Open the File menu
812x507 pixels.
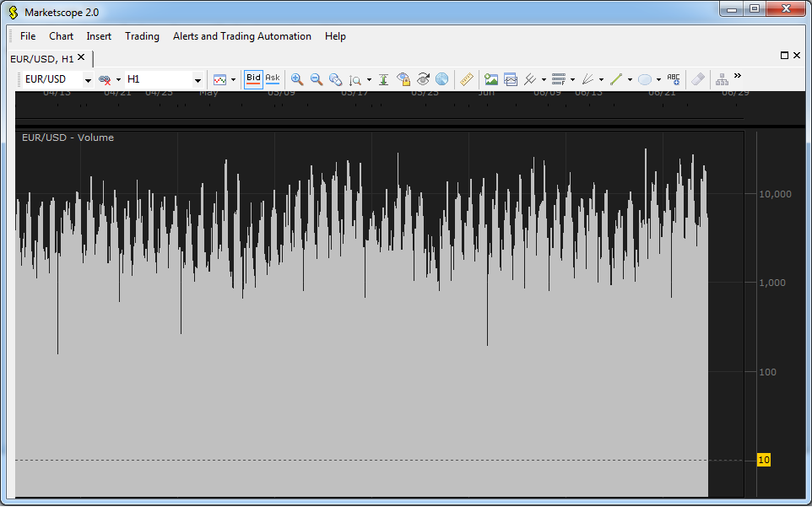tap(28, 36)
